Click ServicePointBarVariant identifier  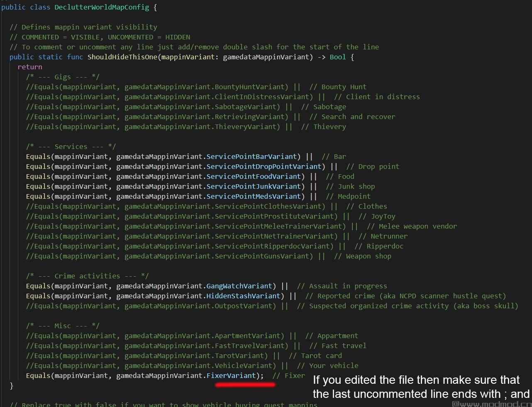[x=252, y=156]
